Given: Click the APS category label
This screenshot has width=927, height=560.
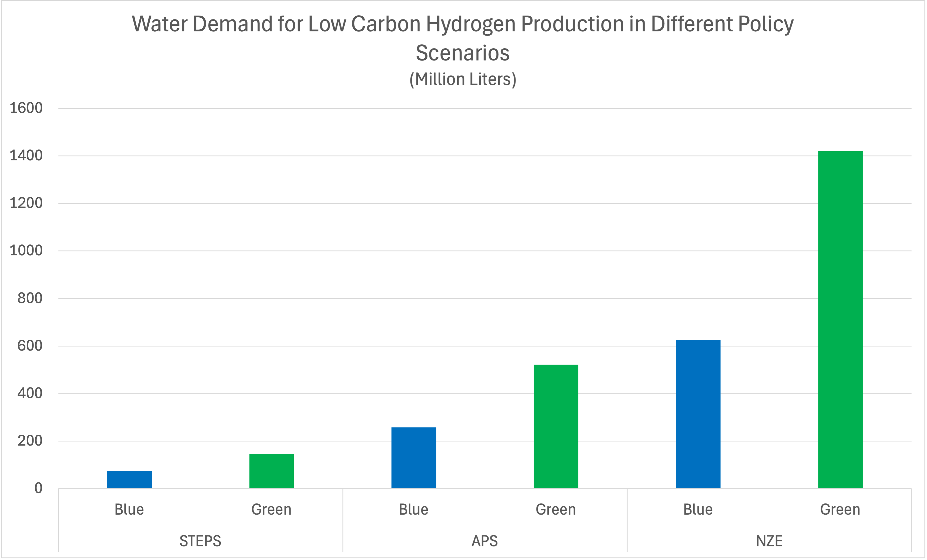Looking at the screenshot, I should point(485,541).
